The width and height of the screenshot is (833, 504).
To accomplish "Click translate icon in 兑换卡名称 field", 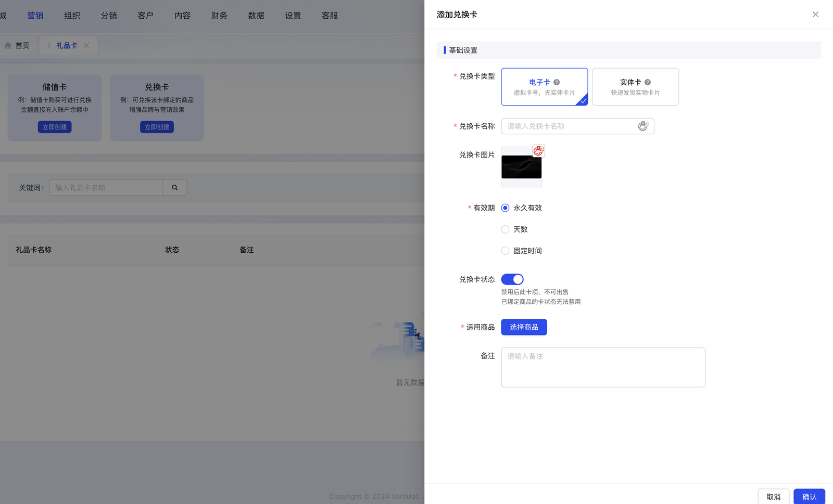I will click(643, 126).
